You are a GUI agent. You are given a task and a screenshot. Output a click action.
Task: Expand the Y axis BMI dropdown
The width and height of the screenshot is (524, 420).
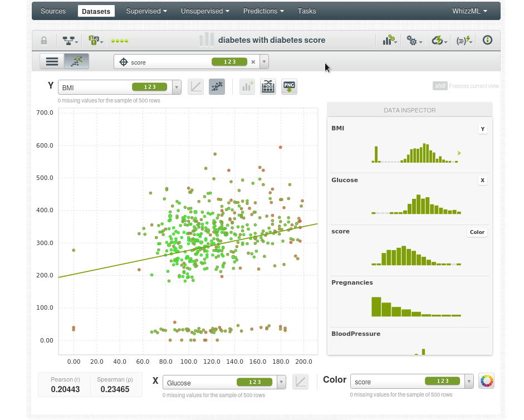177,87
